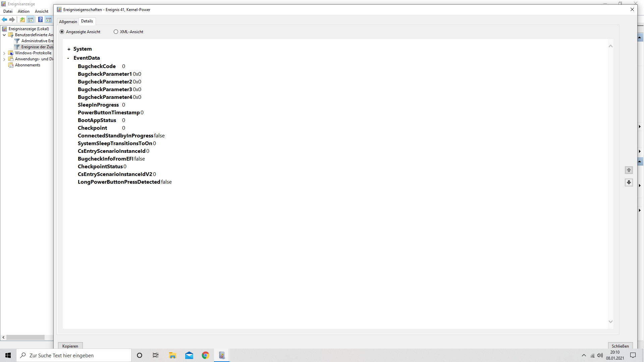Click the previous event up-arrow button

[629, 170]
